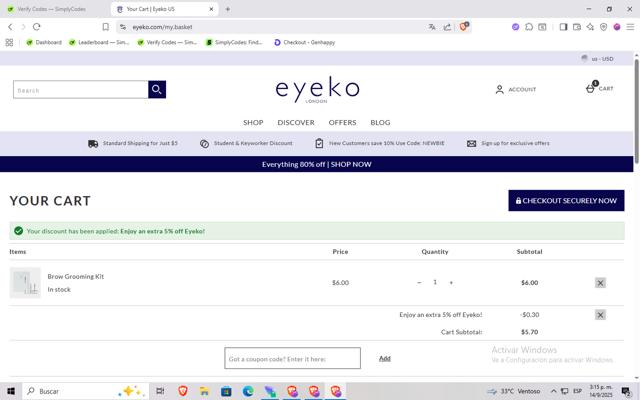
Task: Click the share icon in address bar
Action: [x=447, y=27]
